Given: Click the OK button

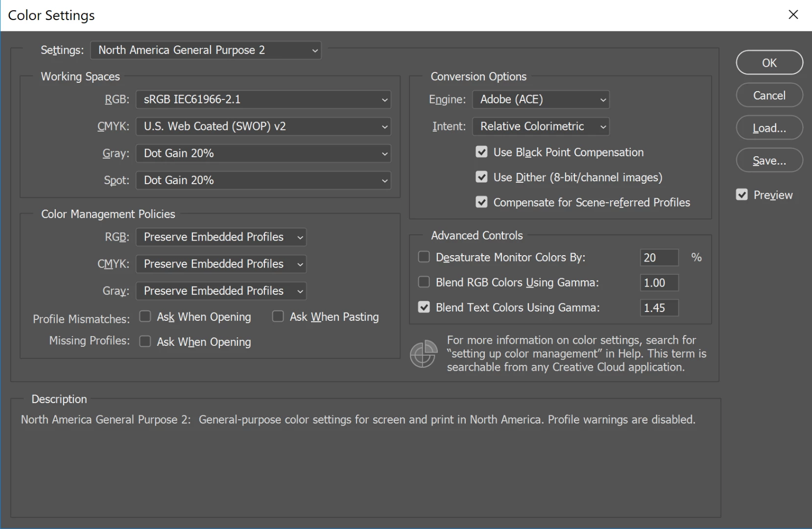Looking at the screenshot, I should [769, 63].
